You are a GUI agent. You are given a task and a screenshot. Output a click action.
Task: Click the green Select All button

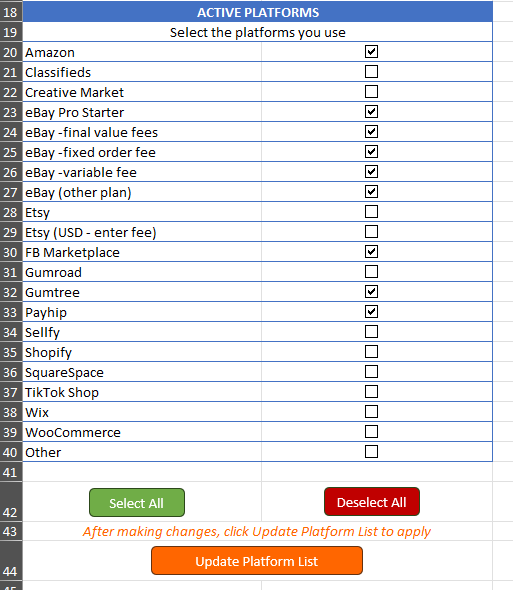pyautogui.click(x=137, y=503)
